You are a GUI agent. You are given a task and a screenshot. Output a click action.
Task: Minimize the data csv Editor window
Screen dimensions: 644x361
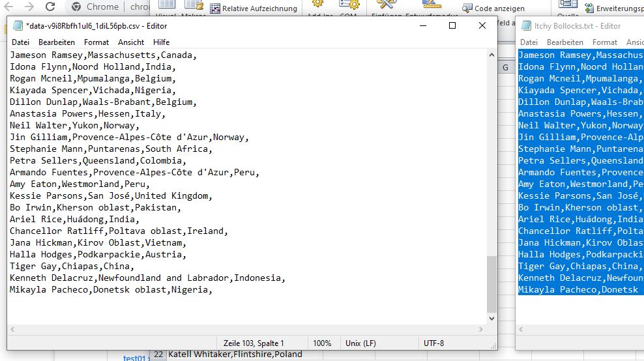[x=423, y=25]
